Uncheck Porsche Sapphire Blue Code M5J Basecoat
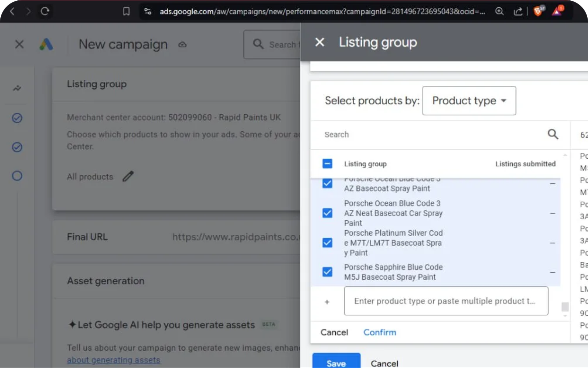The image size is (588, 368). (327, 272)
